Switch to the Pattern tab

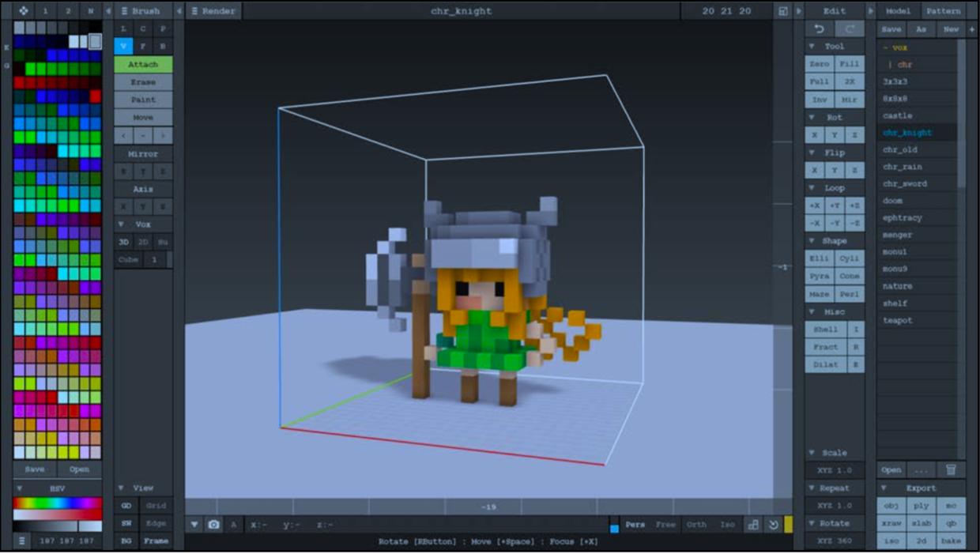pos(944,11)
